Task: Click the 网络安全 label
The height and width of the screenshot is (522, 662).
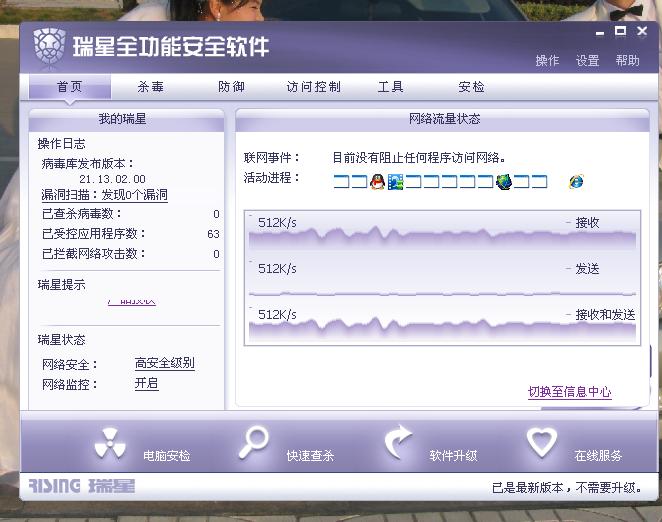Action: point(70,364)
